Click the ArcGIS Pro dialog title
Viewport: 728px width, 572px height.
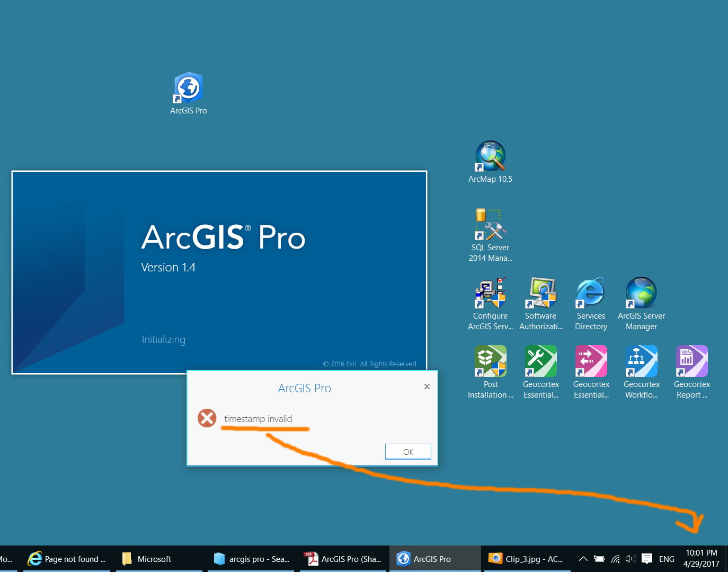click(x=305, y=388)
